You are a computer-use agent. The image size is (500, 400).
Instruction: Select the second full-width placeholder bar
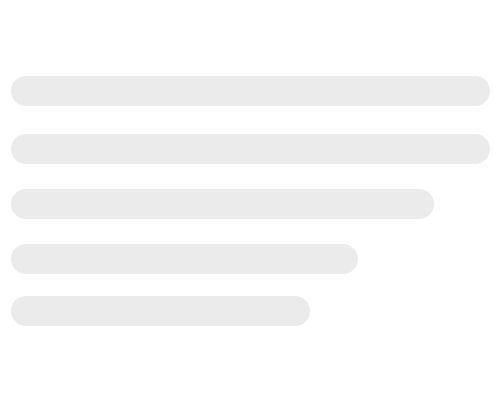pos(250,149)
